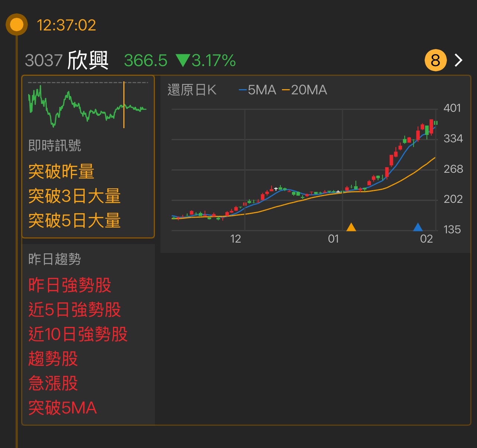The height and width of the screenshot is (448, 477).
Task: Select the blue triangle marker near 02
Action: coord(418,227)
